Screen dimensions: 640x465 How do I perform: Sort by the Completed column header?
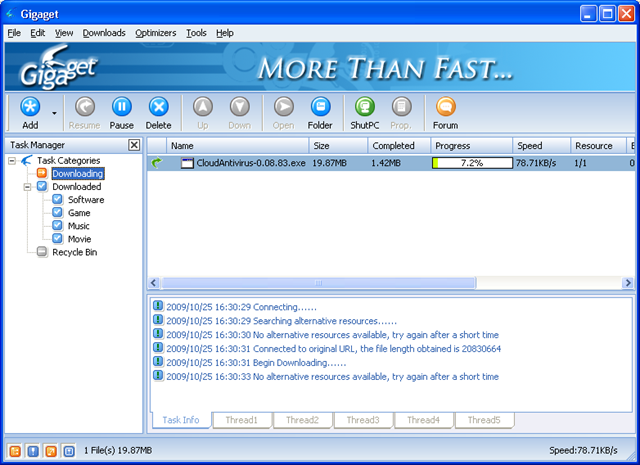tap(399, 146)
